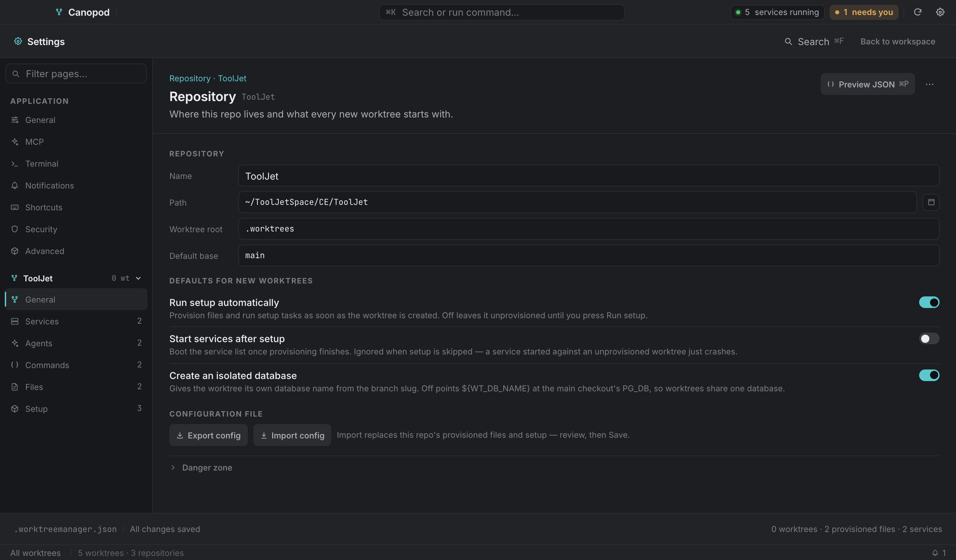The width and height of the screenshot is (956, 560).
Task: Open settings via top-right gear icon
Action: click(940, 12)
